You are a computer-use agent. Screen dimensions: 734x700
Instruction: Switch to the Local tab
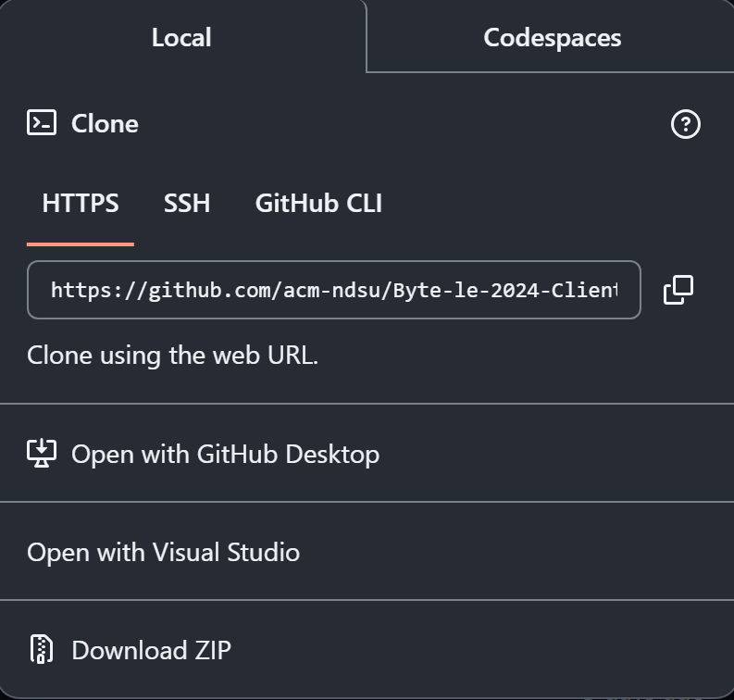[181, 37]
